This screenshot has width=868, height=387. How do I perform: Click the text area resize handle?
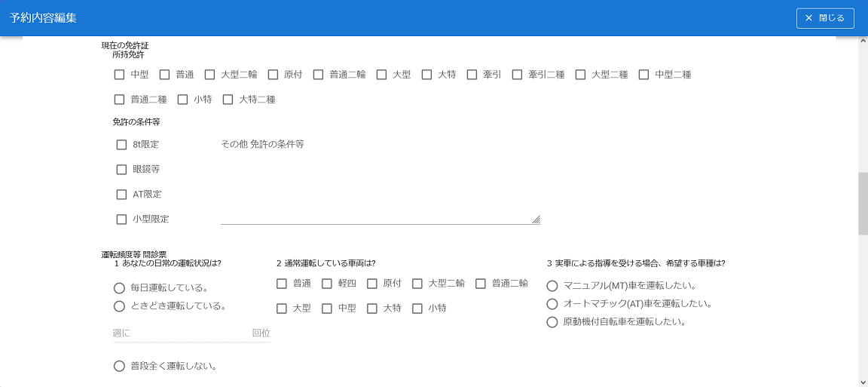536,220
